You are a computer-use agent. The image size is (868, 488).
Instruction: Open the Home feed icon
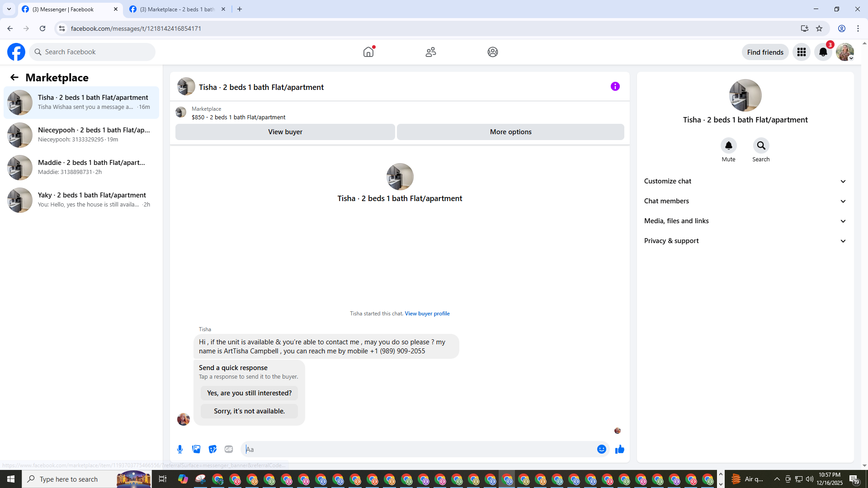pyautogui.click(x=368, y=52)
